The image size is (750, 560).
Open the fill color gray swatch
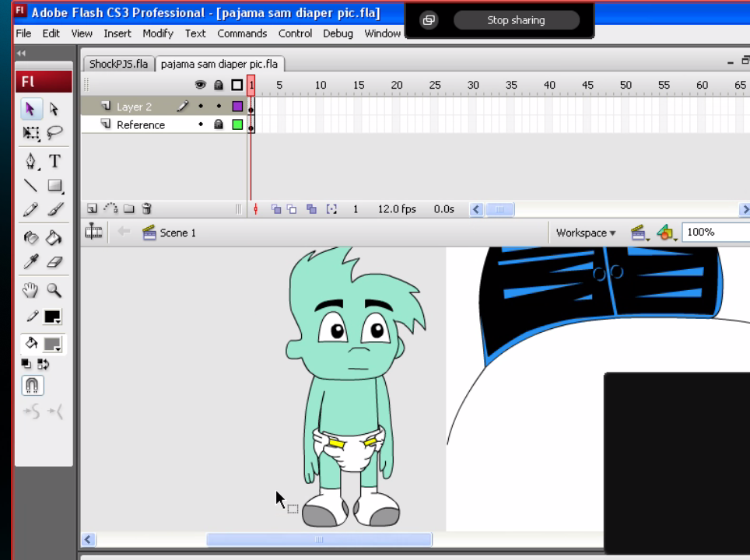point(52,345)
